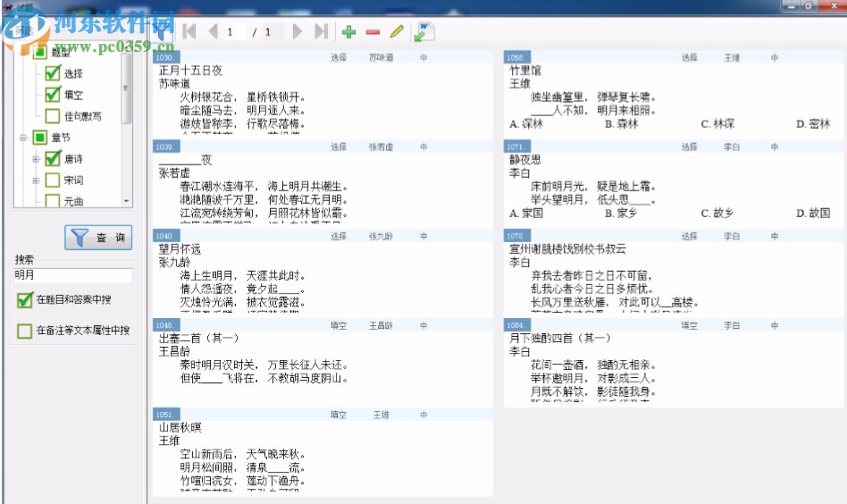Toggle 在题目和答案中搜 checkbox
Image resolution: width=847 pixels, height=504 pixels.
click(x=25, y=299)
